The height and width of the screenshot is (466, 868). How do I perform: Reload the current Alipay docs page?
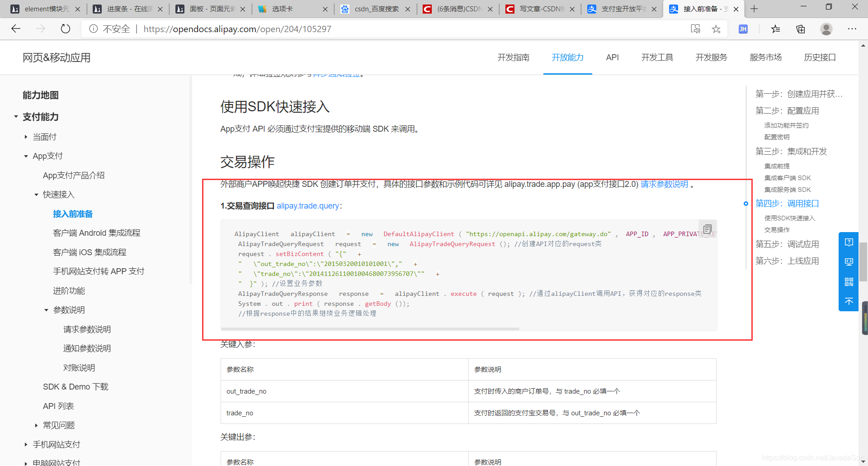pos(66,29)
